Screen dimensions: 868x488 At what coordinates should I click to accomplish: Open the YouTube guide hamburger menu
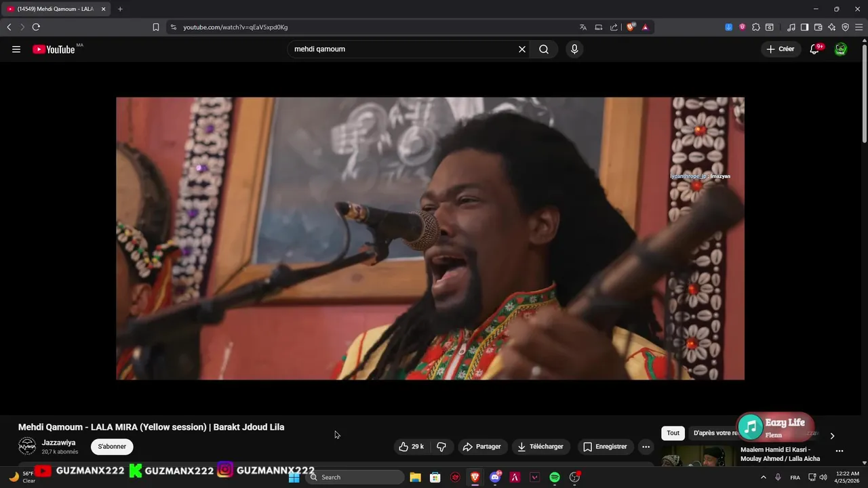pyautogui.click(x=16, y=49)
